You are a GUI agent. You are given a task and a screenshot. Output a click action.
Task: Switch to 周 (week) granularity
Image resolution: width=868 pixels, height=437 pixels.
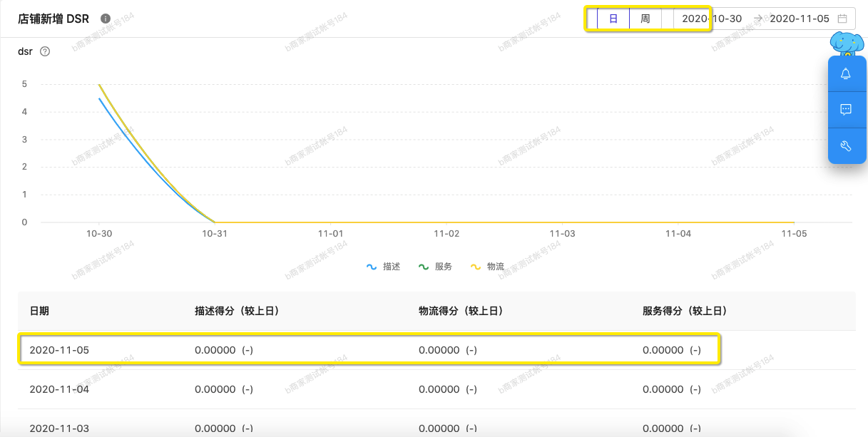pyautogui.click(x=645, y=19)
